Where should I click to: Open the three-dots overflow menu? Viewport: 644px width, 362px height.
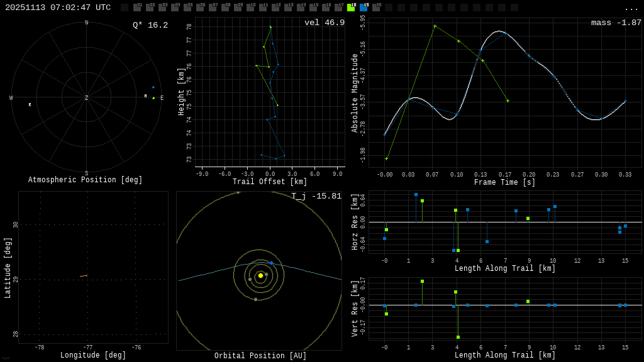point(631,8)
